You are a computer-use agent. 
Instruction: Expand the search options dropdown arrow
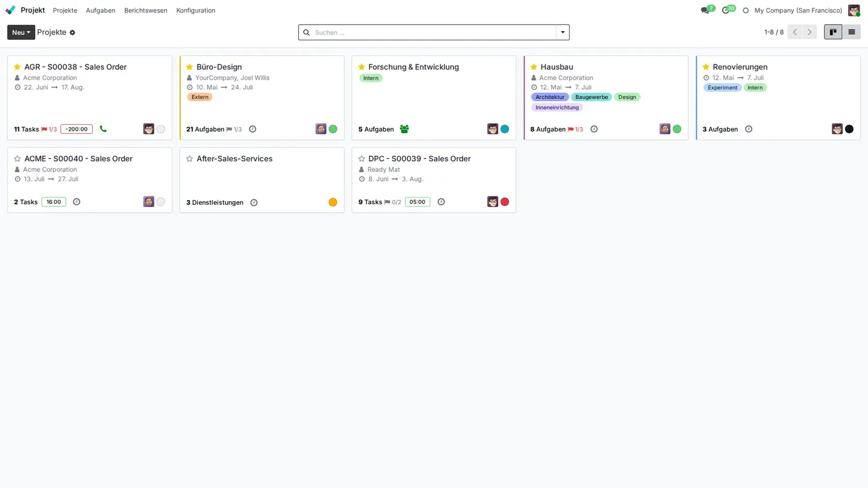click(x=562, y=33)
